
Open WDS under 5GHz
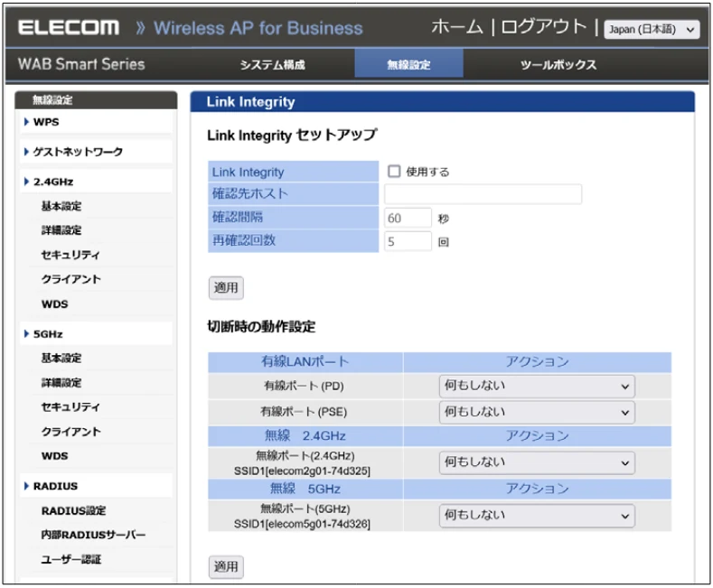pos(54,456)
